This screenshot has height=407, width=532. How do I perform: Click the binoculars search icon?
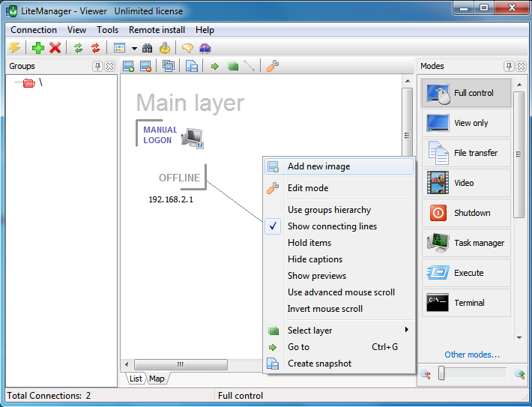(148, 48)
